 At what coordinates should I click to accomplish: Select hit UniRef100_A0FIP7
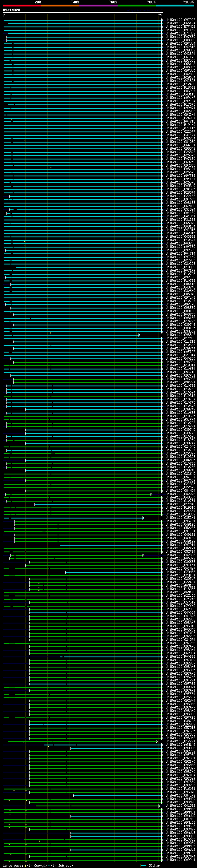click(x=180, y=352)
